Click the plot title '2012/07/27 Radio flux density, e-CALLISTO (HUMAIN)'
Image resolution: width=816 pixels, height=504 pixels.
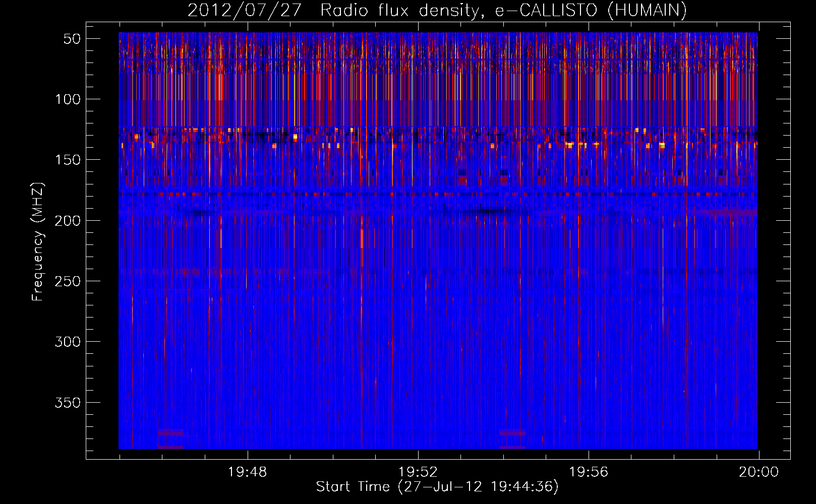pos(437,10)
